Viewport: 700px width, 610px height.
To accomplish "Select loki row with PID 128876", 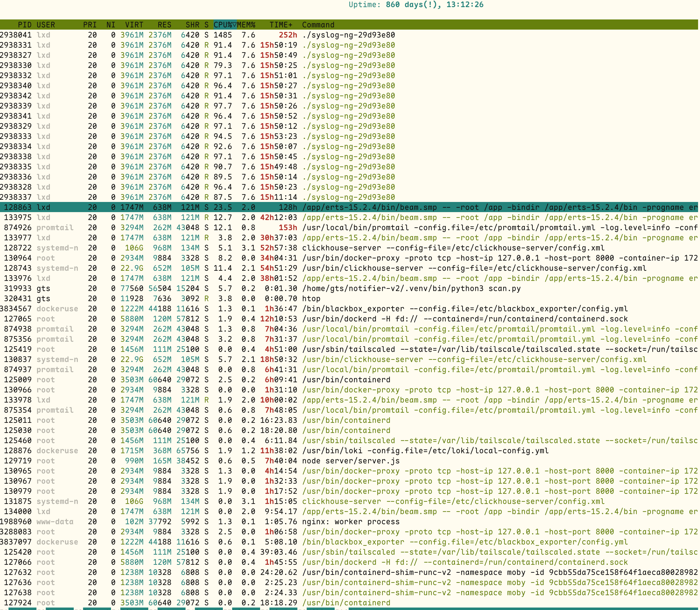I will click(x=349, y=451).
